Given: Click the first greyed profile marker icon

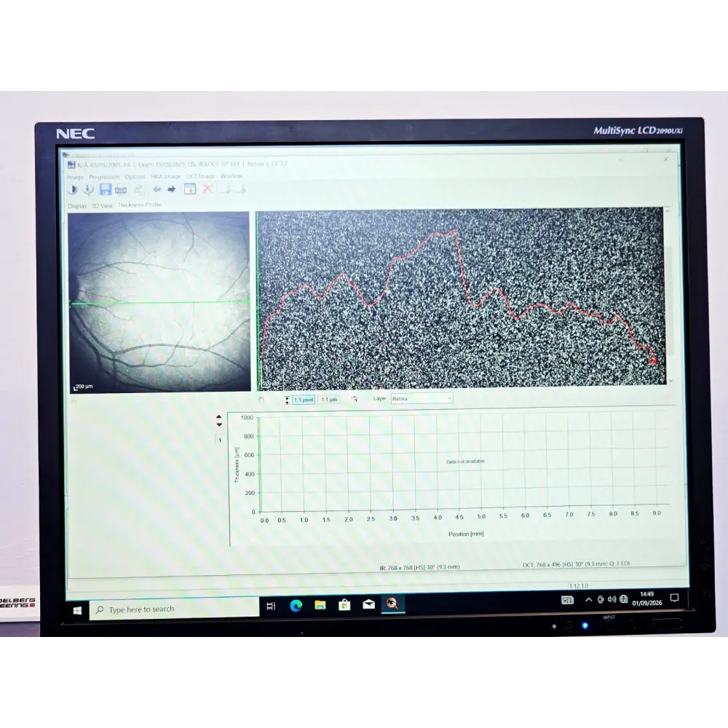Looking at the screenshot, I should pyautogui.click(x=226, y=189).
